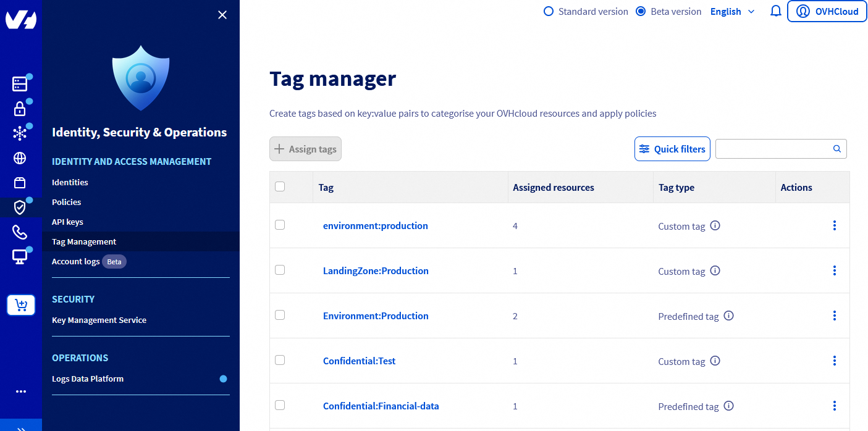Select Account logs in the sidebar
868x431 pixels.
click(76, 261)
